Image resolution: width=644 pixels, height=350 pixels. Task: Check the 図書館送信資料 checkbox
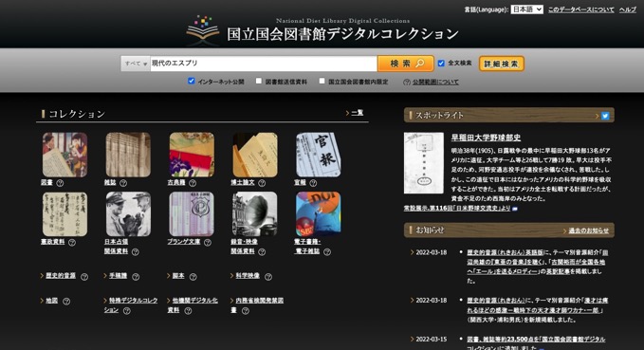(259, 81)
